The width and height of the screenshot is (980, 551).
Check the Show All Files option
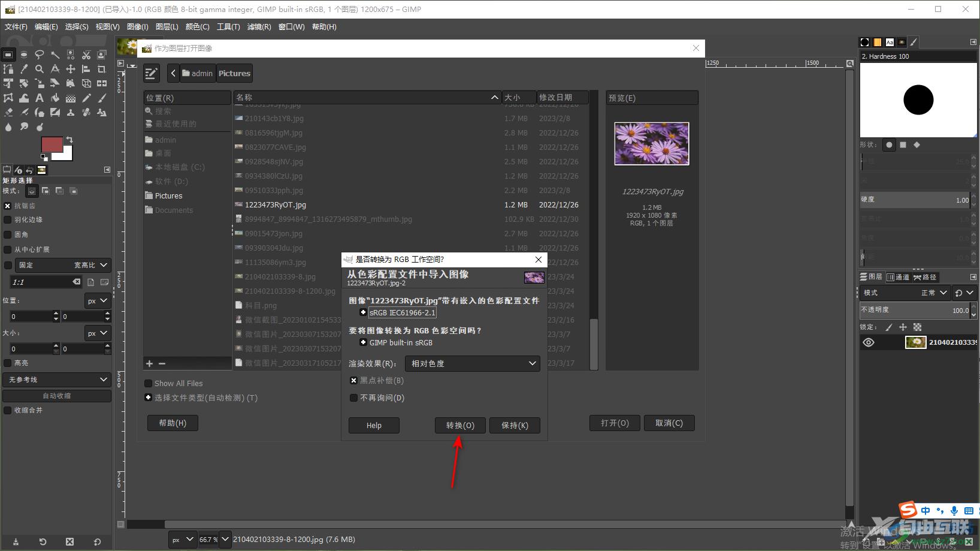148,384
